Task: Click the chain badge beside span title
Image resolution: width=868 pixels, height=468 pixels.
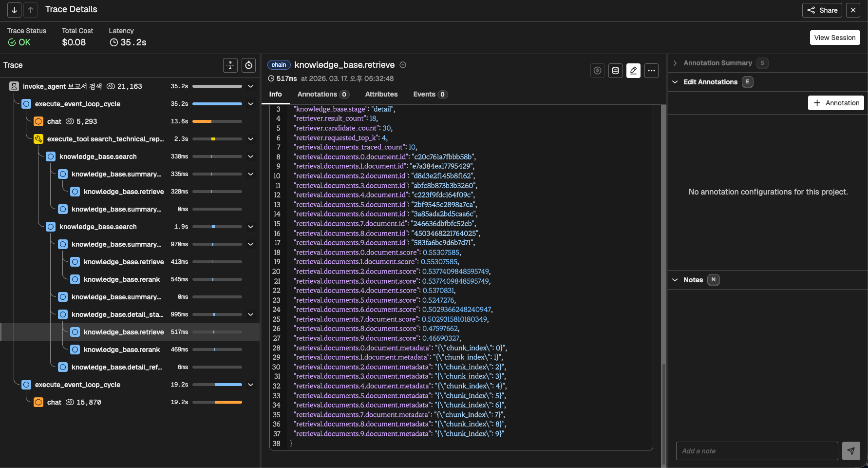Action: point(279,65)
